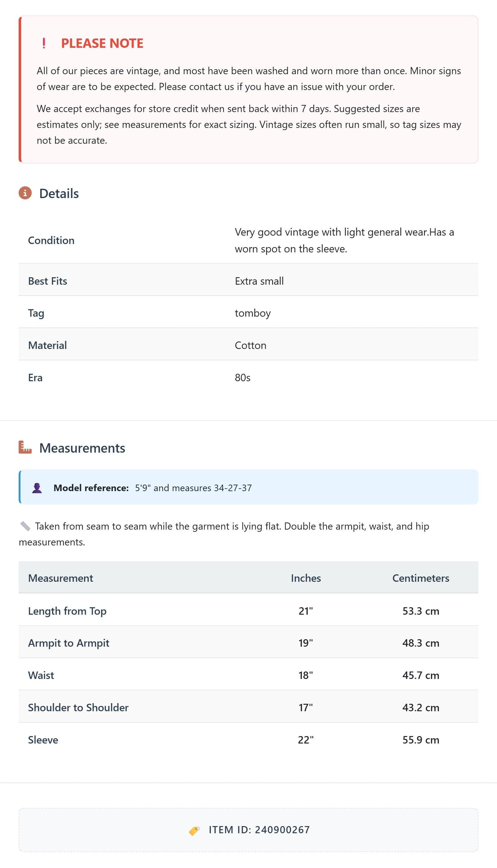Click the 'tomboy' tag value
This screenshot has width=497, height=868.
point(253,313)
